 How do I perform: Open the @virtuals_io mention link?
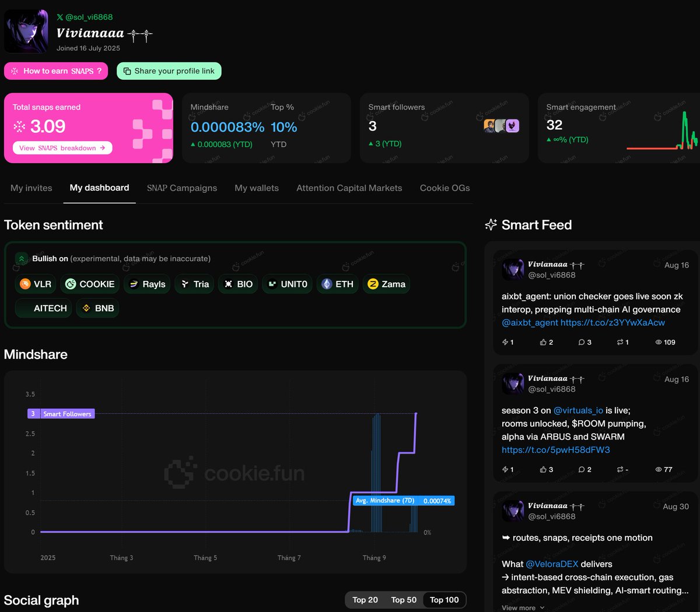click(578, 410)
